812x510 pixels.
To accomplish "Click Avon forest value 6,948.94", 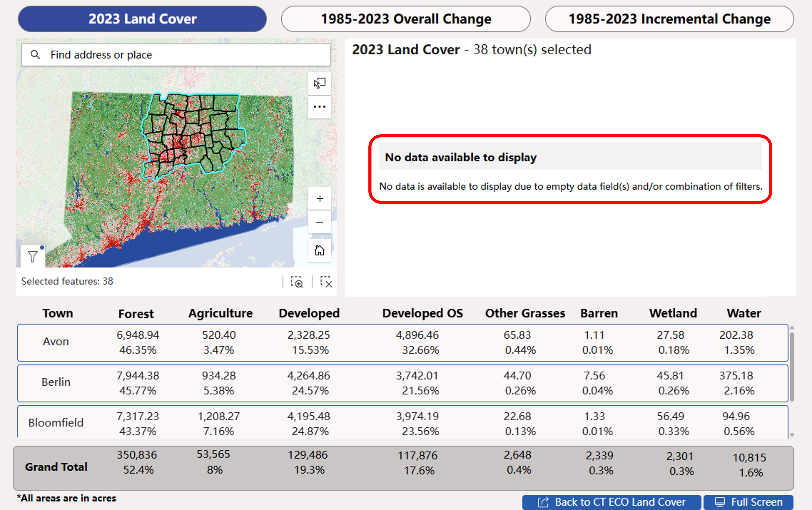I will (x=138, y=335).
